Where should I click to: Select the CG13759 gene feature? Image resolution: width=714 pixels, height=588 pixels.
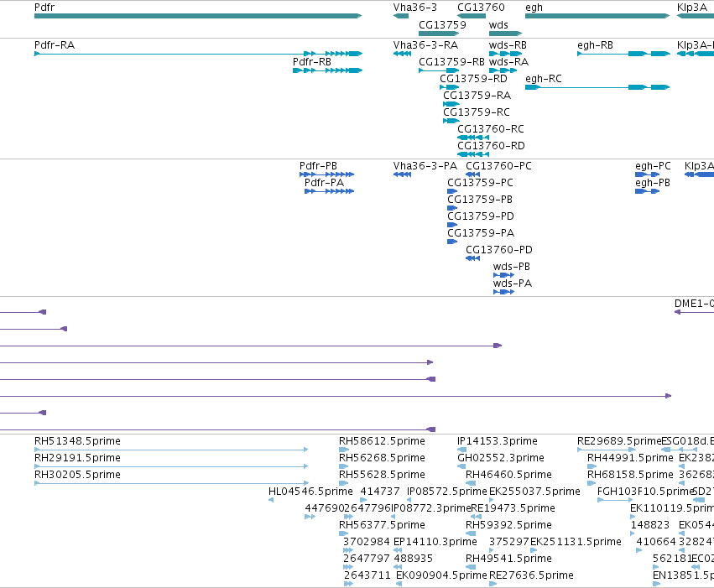click(439, 34)
